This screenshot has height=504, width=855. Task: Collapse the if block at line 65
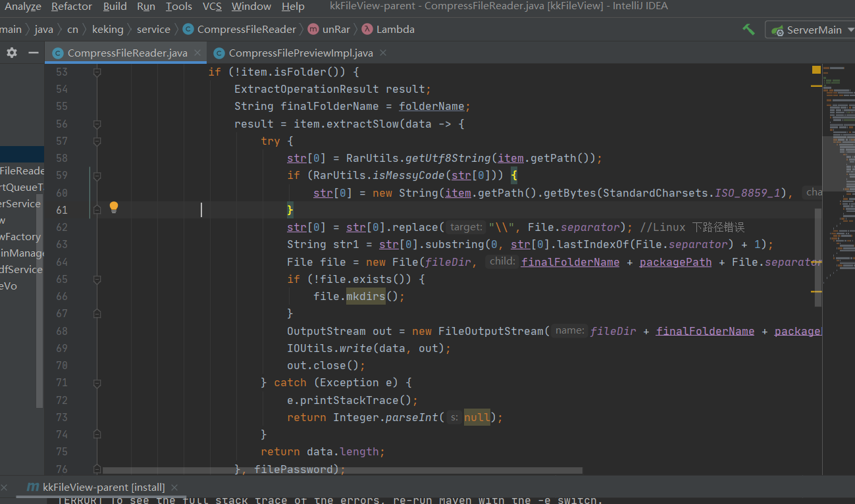(97, 279)
